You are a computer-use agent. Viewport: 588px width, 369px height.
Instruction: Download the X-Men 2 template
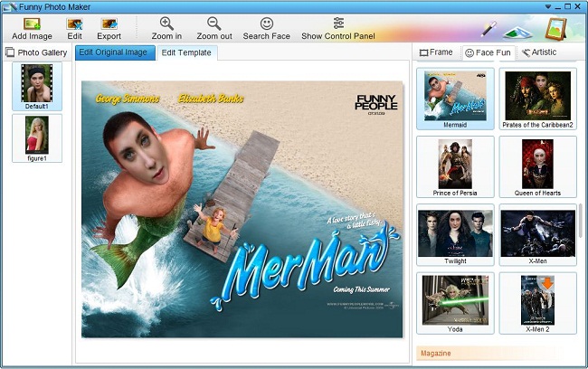pos(537,300)
